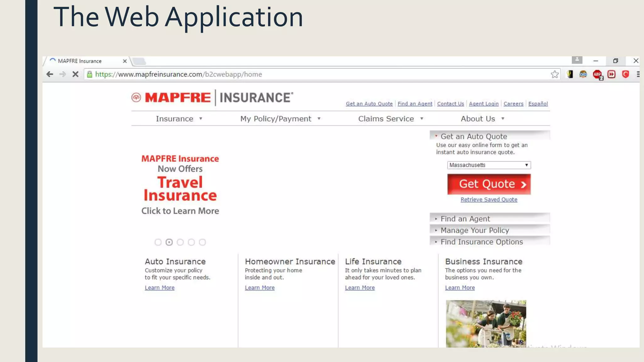Learn More under Business Insurance

[460, 288]
